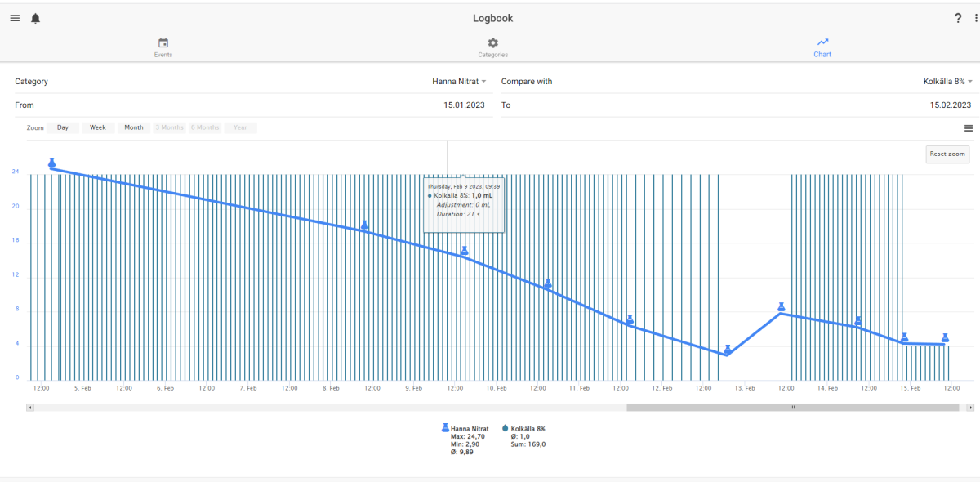Select Day zoom range
The width and height of the screenshot is (980, 482).
coord(63,127)
